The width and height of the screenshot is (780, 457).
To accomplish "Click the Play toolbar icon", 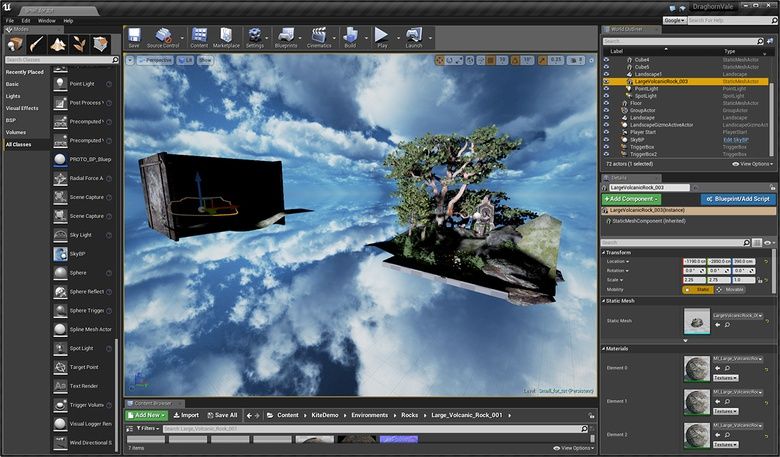I will [x=382, y=35].
